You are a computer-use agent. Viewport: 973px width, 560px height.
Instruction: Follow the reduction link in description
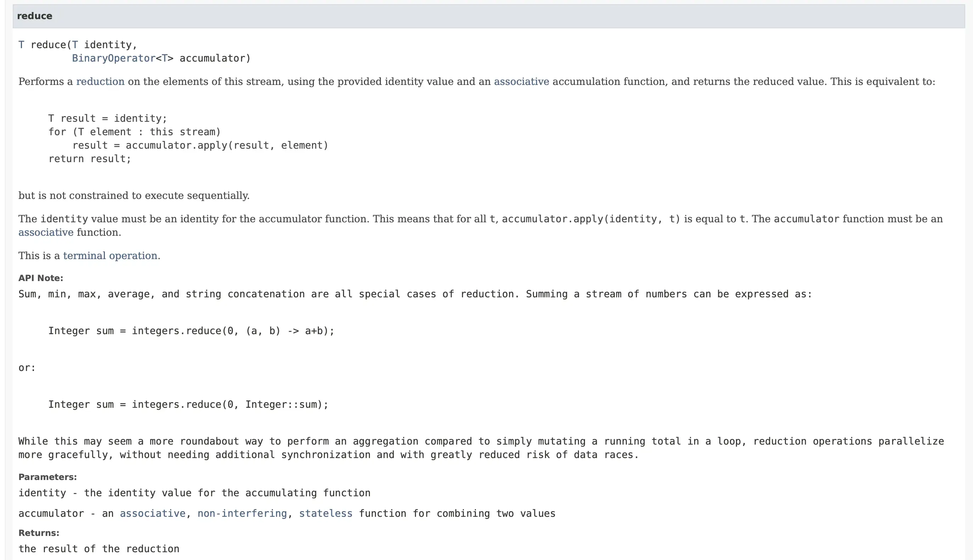click(100, 81)
